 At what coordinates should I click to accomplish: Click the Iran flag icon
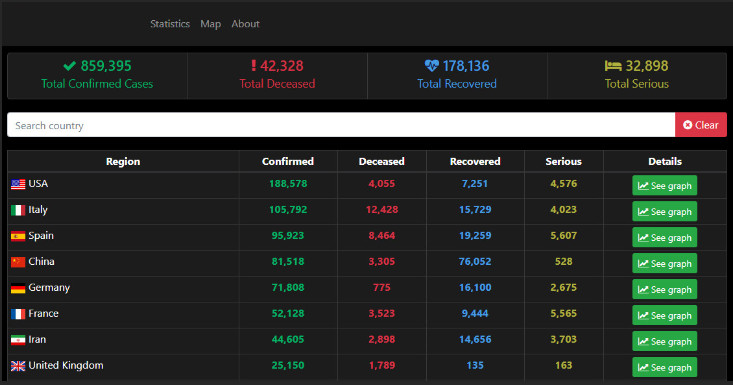pos(18,340)
